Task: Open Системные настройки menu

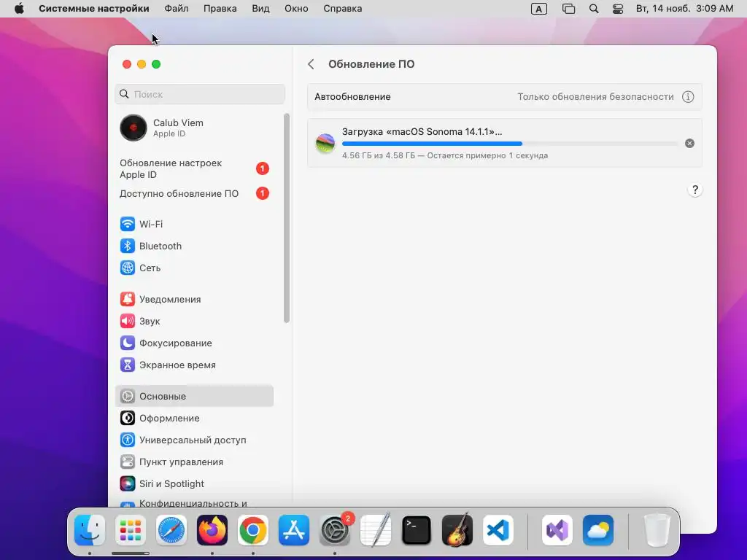Action: pos(94,9)
